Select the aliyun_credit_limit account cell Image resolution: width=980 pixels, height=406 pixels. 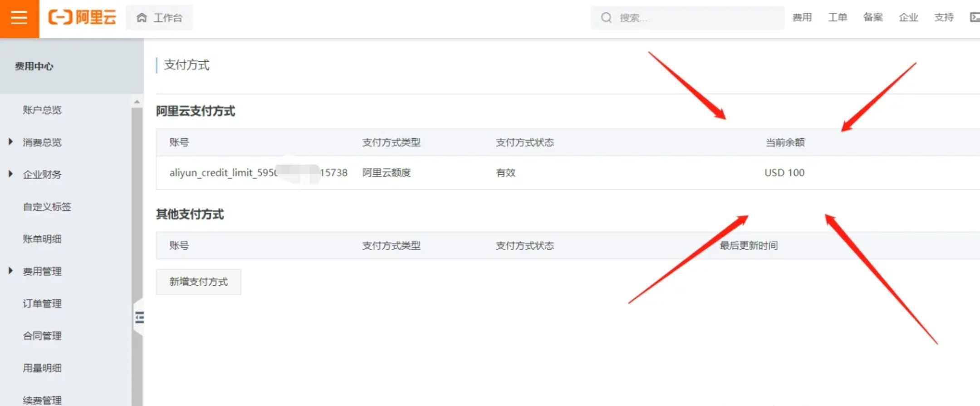click(258, 173)
